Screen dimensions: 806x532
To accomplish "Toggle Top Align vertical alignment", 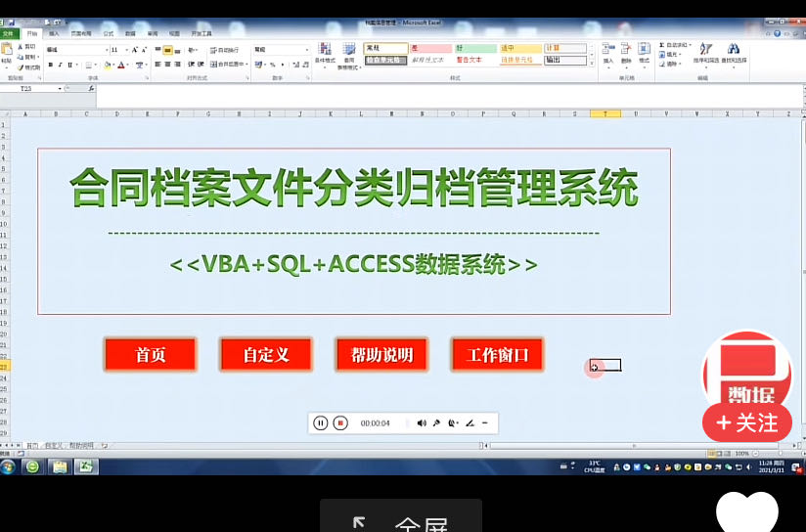I will click(x=157, y=50).
